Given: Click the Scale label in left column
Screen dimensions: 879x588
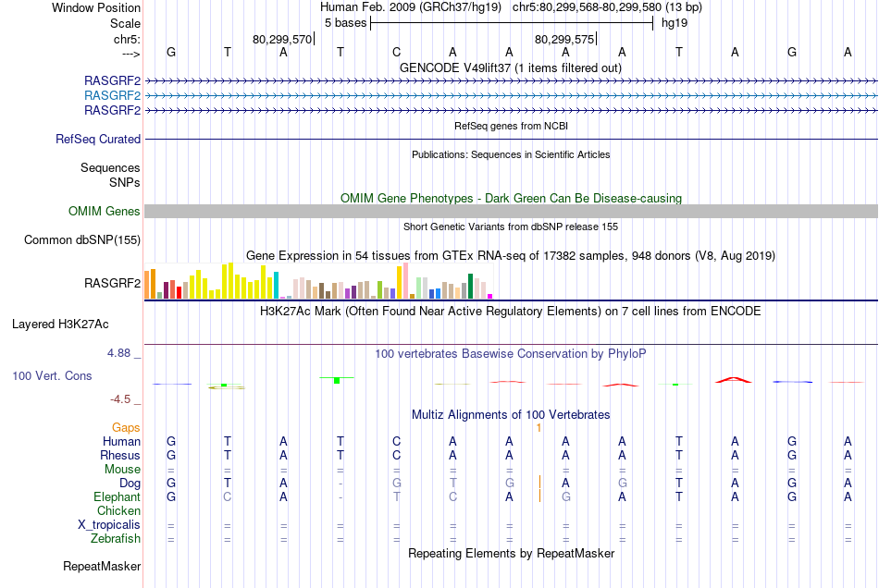Looking at the screenshot, I should click(x=125, y=23).
